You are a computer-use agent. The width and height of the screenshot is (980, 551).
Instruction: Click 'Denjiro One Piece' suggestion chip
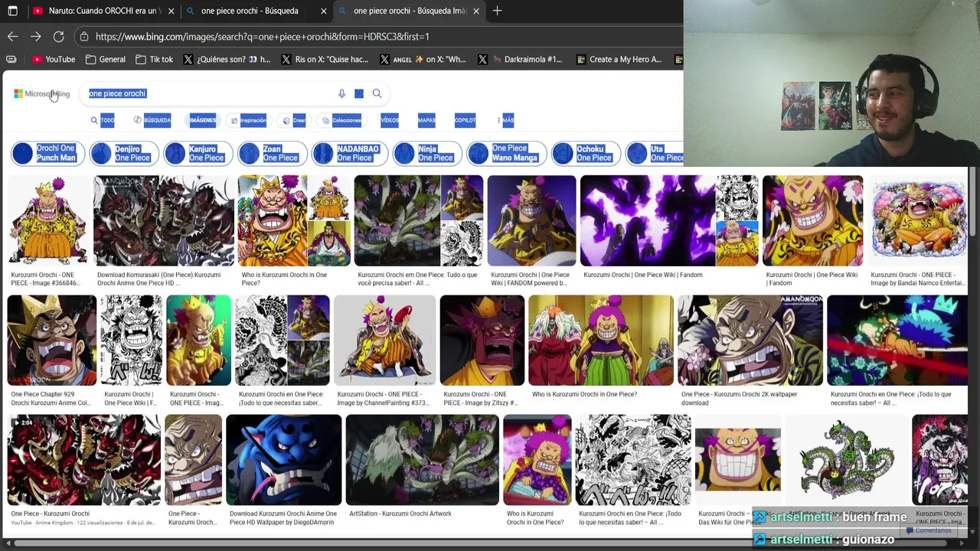(122, 153)
